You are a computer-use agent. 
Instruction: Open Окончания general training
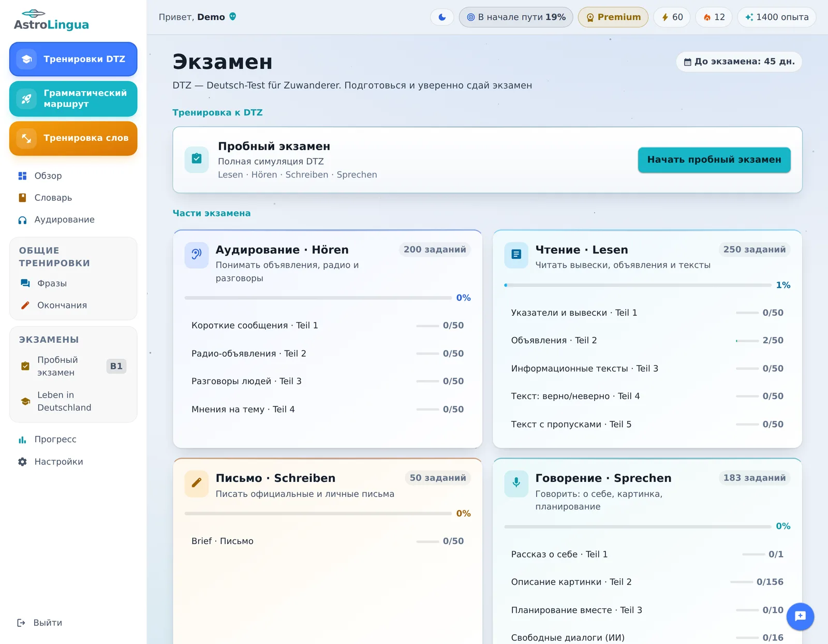[73, 305]
